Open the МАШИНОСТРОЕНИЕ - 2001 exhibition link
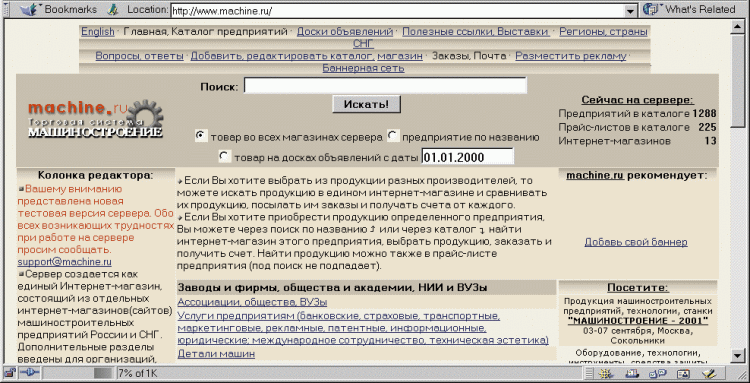 [x=638, y=320]
